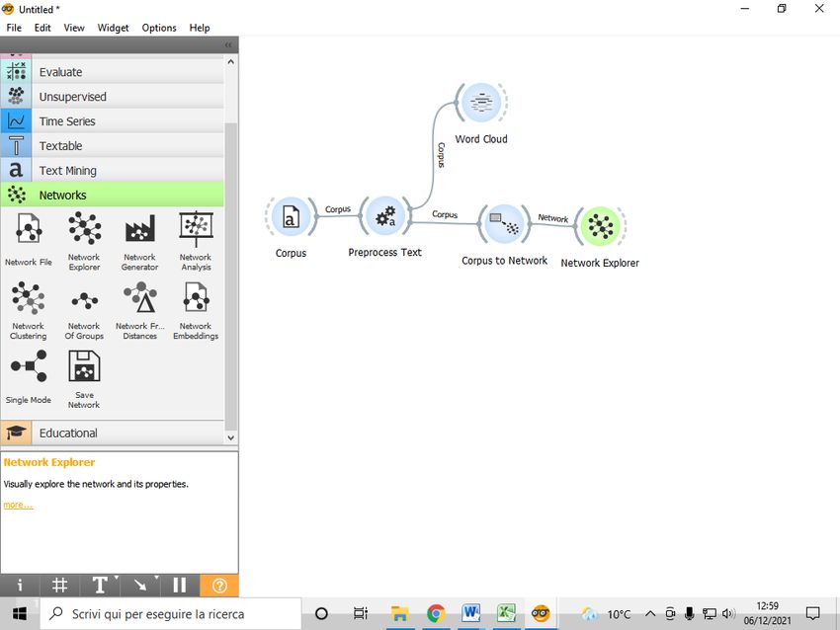Toggle the orange help question-mark button
Viewport: 840px width, 630px height.
pos(219,585)
